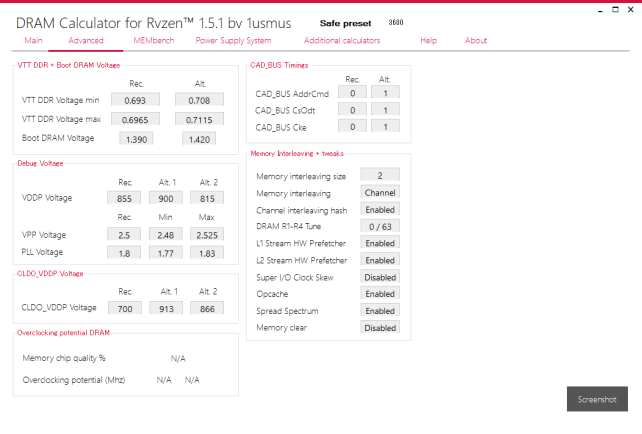642x434 pixels.
Task: Open the About tab
Action: click(x=476, y=41)
